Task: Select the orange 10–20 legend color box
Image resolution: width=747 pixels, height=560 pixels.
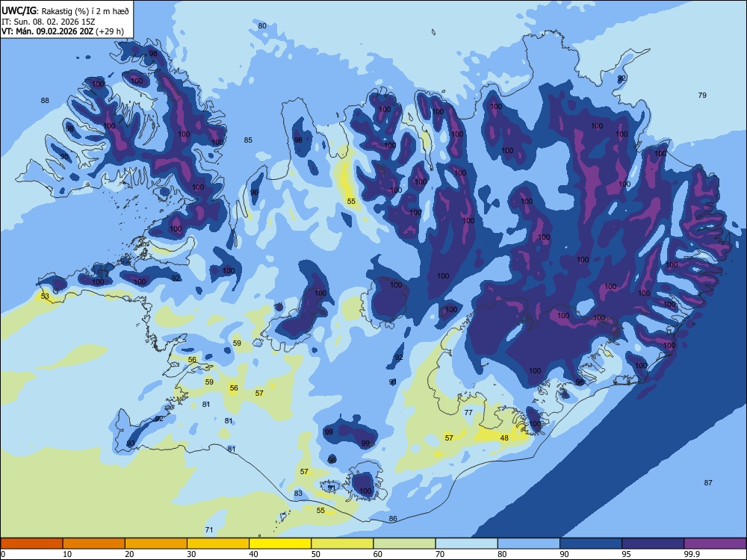Action: (x=94, y=544)
